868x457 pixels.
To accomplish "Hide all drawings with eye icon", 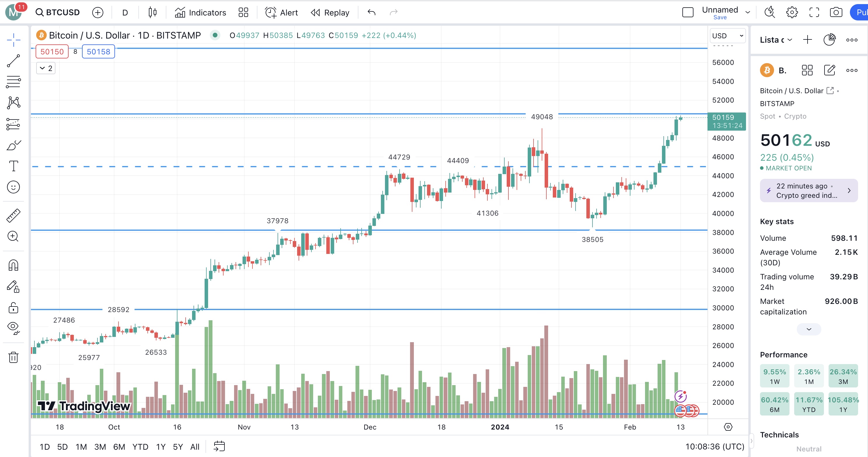I will pyautogui.click(x=13, y=328).
